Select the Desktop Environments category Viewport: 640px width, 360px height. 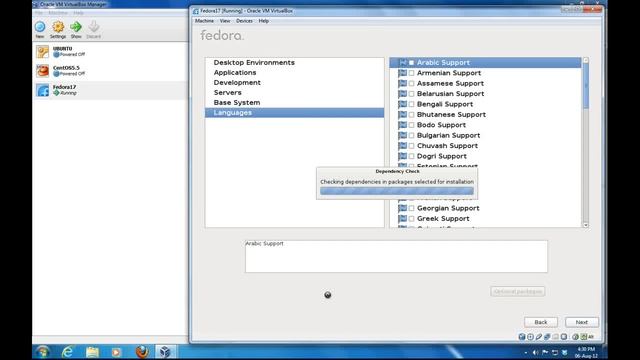[294, 62]
